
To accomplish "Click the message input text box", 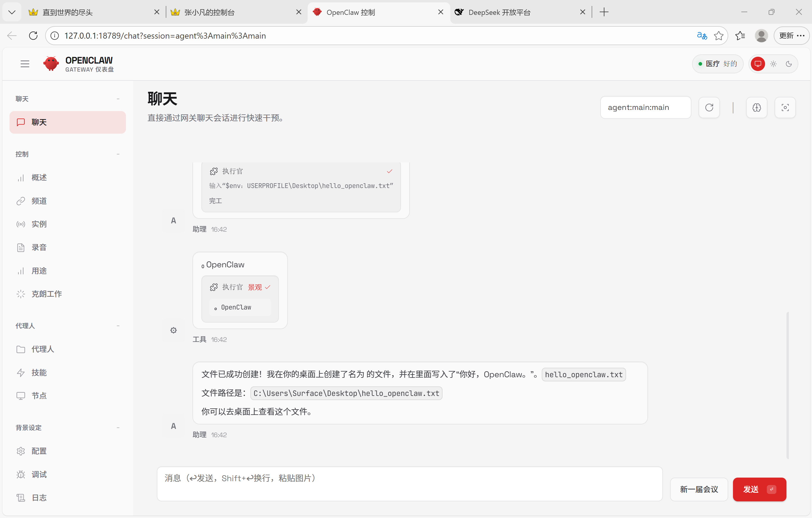I will click(x=409, y=483).
